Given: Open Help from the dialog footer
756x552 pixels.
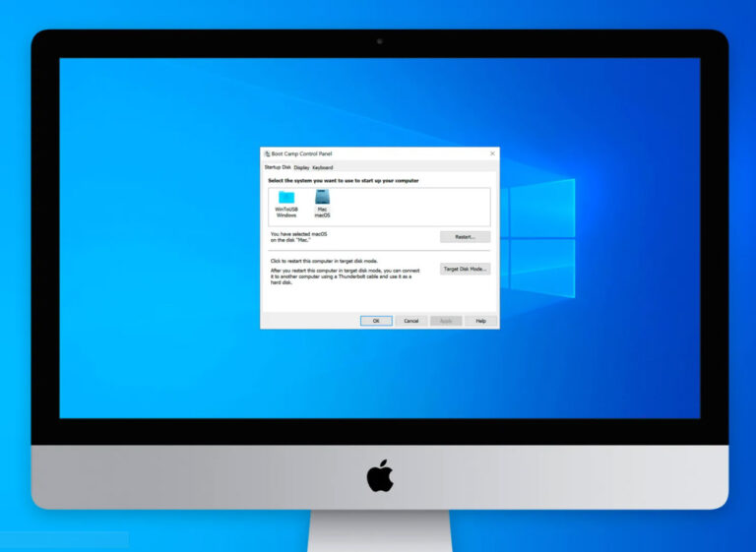Looking at the screenshot, I should click(x=480, y=321).
